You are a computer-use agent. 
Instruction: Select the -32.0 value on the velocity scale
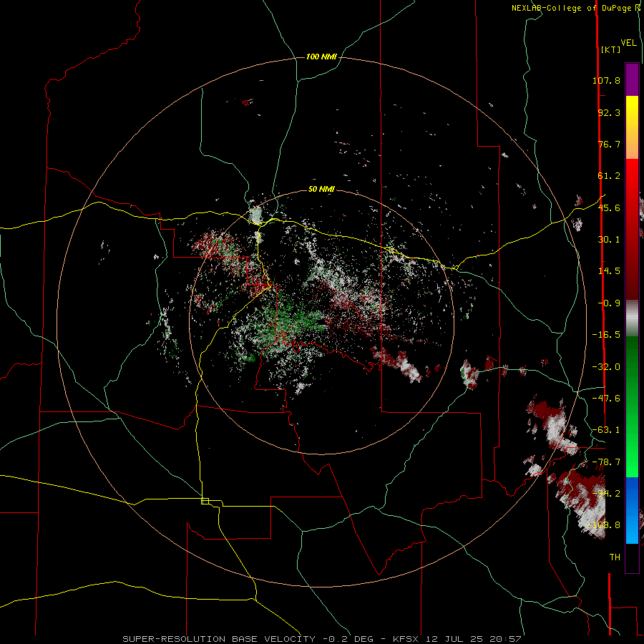[x=606, y=367]
